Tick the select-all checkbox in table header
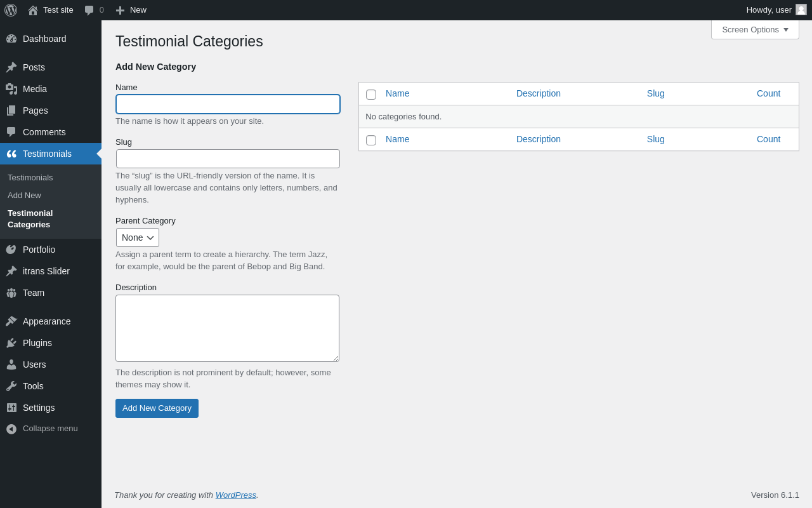812x508 pixels. 371,95
